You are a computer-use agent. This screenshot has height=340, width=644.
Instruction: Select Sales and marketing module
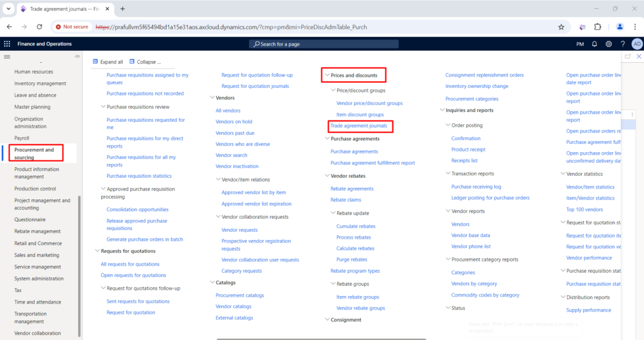point(36,255)
